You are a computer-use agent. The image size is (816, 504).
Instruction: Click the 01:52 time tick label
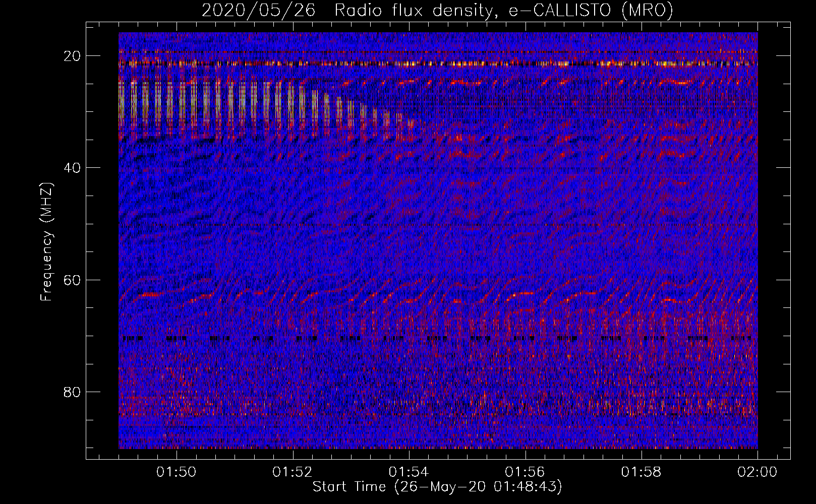(x=293, y=472)
